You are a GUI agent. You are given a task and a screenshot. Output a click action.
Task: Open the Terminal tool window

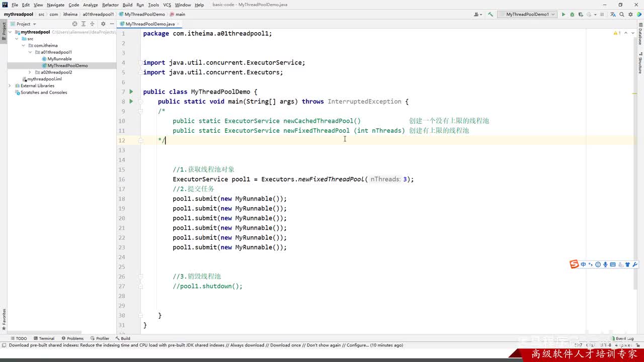pyautogui.click(x=44, y=338)
